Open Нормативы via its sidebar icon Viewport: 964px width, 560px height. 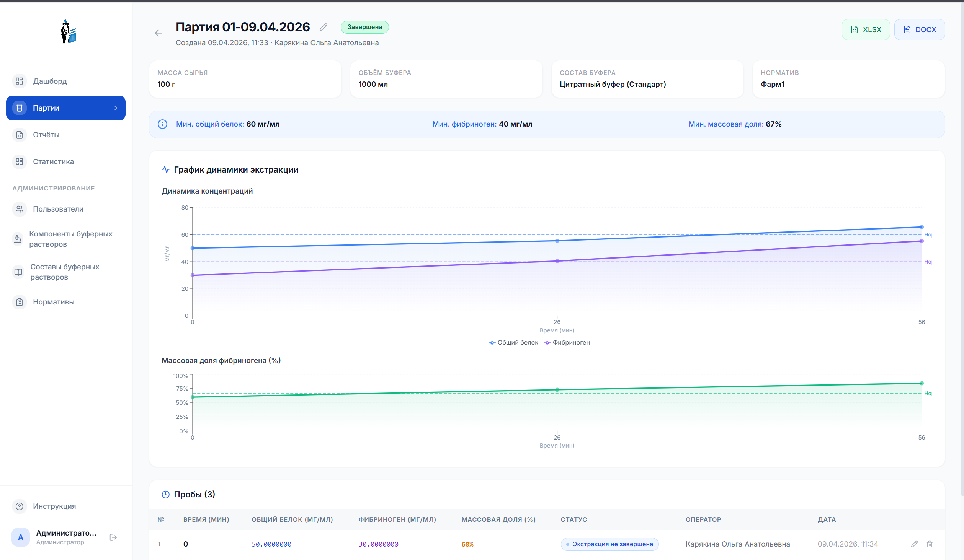tap(19, 302)
